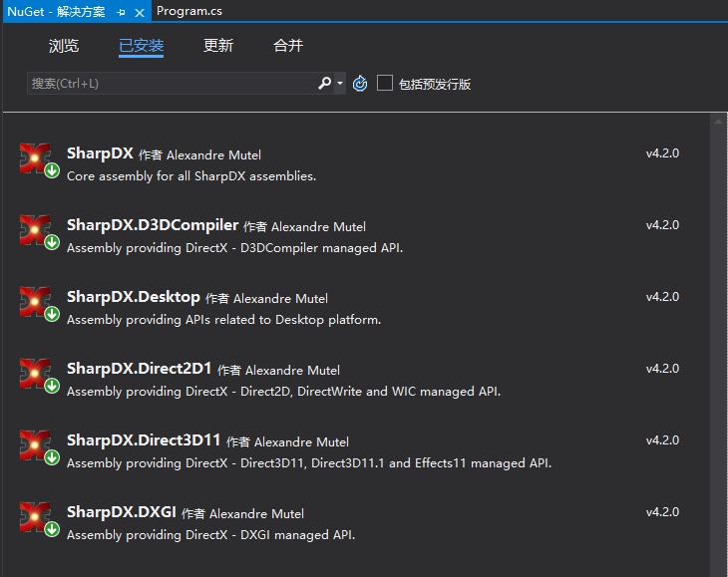This screenshot has height=577, width=728.
Task: Open the search options dropdown arrow
Action: tap(340, 84)
